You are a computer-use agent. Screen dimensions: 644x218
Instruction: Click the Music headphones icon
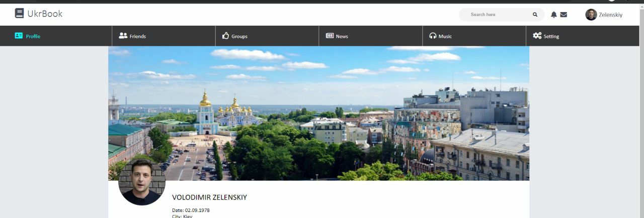coord(433,36)
